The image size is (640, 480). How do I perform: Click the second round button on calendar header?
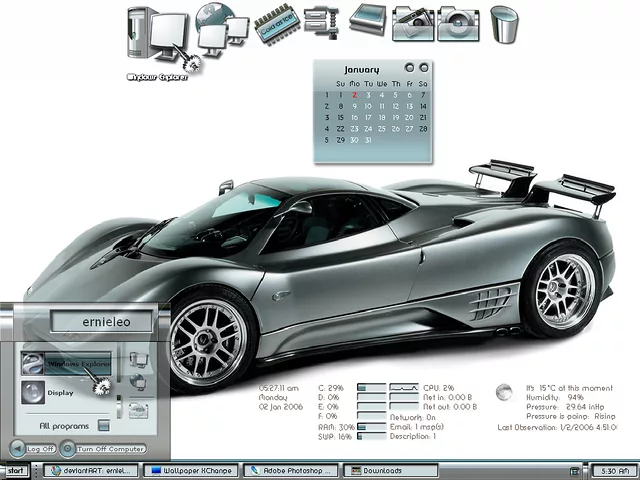tap(423, 68)
